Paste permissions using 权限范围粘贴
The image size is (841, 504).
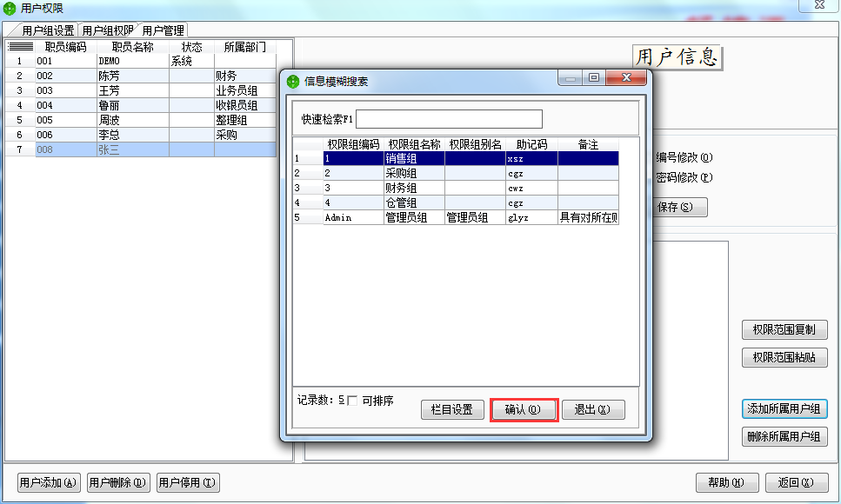tap(784, 358)
